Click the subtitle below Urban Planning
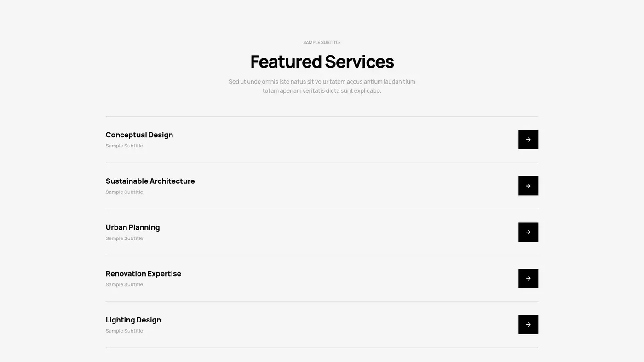The width and height of the screenshot is (644, 362). [x=124, y=238]
